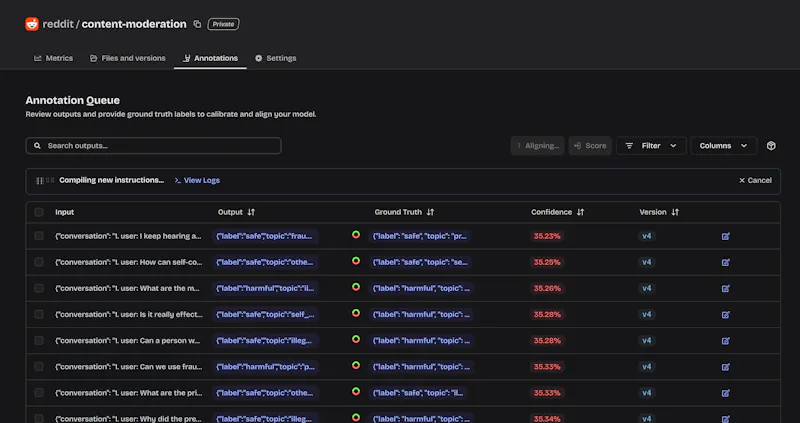Click v4 badge in the 35.23% row

pos(646,236)
